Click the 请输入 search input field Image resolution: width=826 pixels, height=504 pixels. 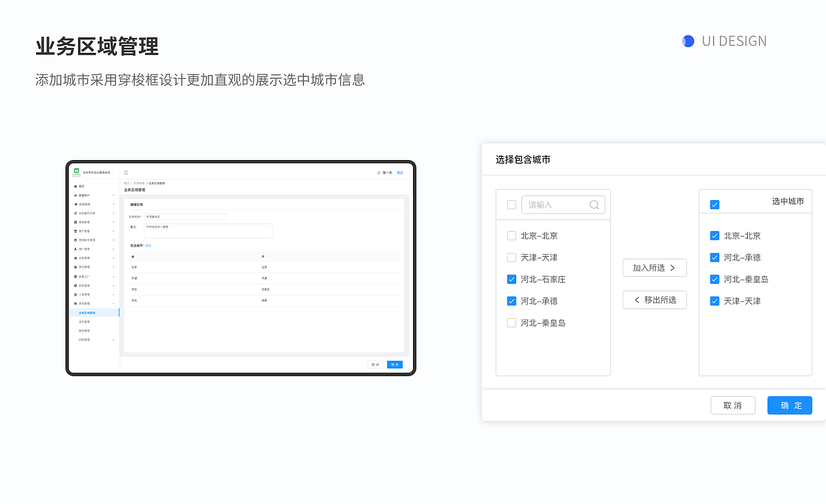(558, 204)
